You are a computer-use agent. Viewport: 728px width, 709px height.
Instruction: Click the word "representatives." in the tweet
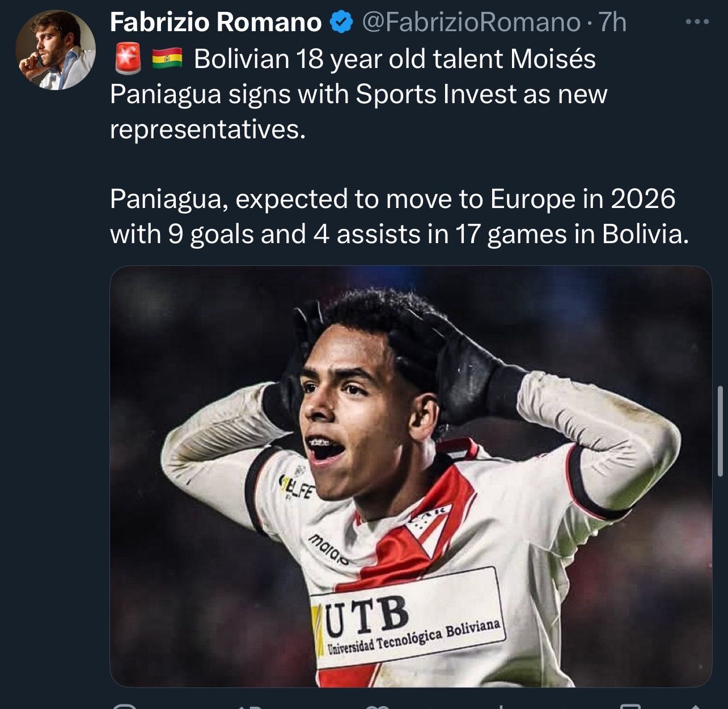pyautogui.click(x=208, y=129)
